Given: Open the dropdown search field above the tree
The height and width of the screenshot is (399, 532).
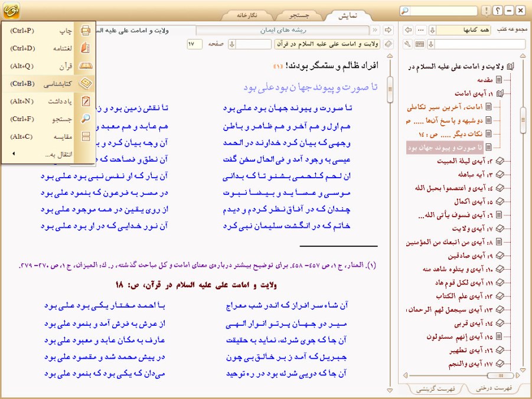Looking at the screenshot, I should pyautogui.click(x=476, y=44).
